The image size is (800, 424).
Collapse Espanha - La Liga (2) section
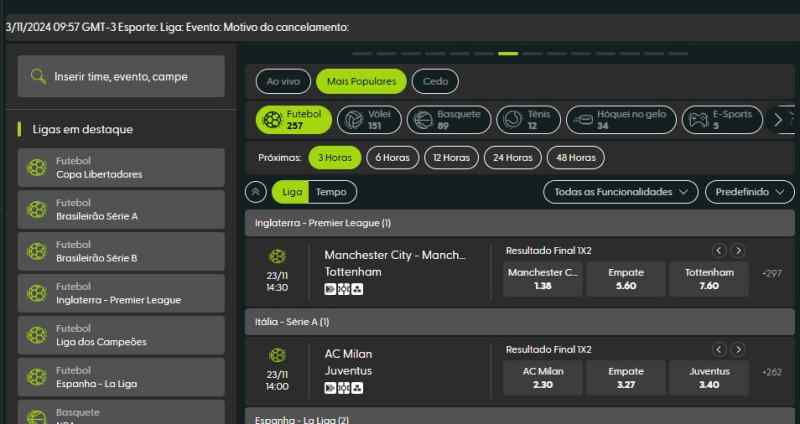coord(519,416)
